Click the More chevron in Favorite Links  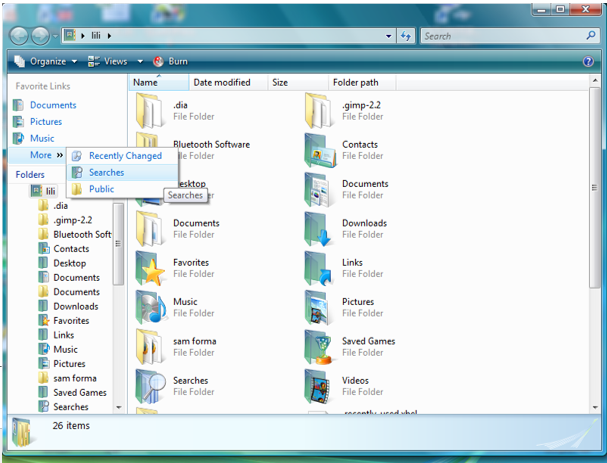pos(60,155)
